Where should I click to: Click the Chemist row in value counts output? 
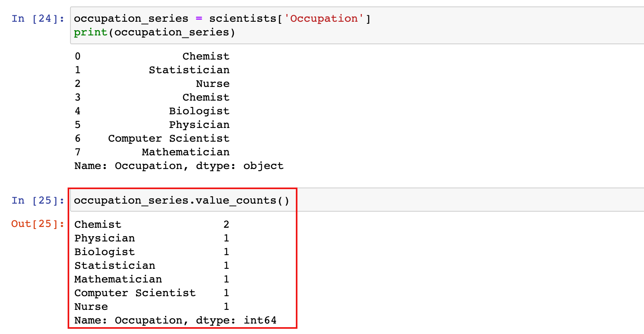pos(152,225)
